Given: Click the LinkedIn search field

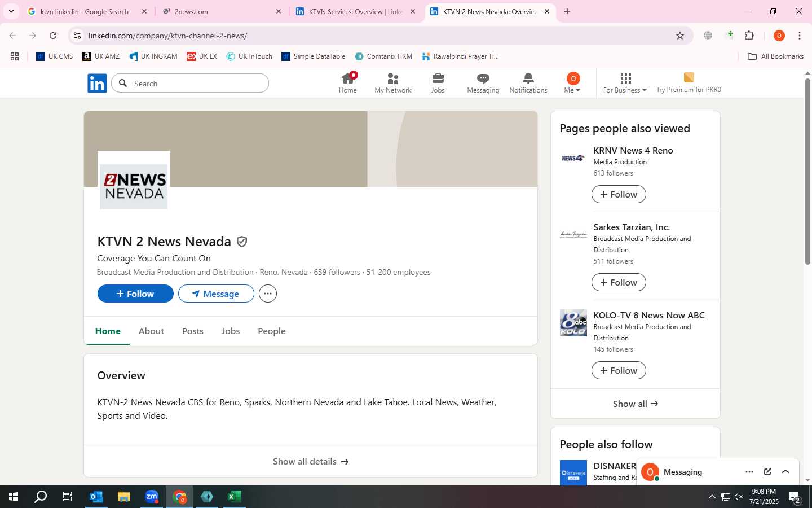Looking at the screenshot, I should pyautogui.click(x=190, y=84).
